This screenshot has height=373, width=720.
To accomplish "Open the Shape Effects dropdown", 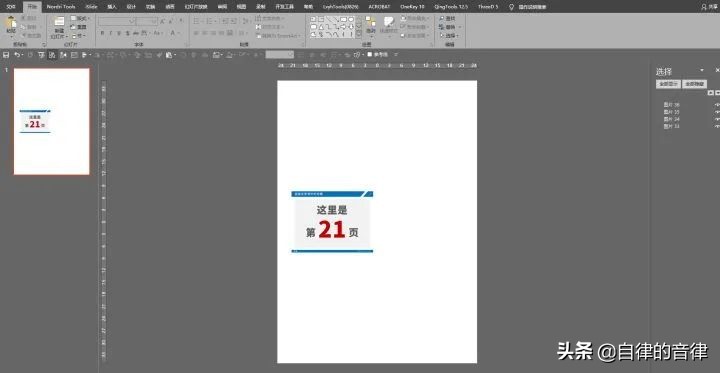I will [415, 35].
